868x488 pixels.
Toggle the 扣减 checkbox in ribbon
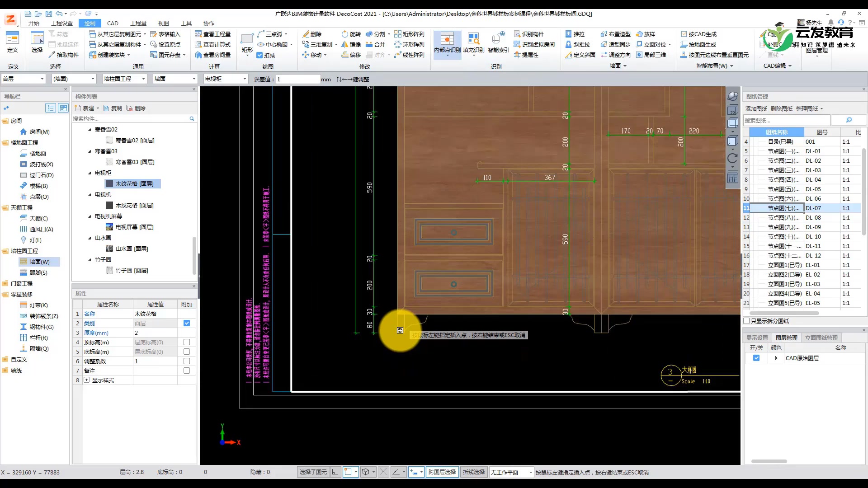coord(259,55)
